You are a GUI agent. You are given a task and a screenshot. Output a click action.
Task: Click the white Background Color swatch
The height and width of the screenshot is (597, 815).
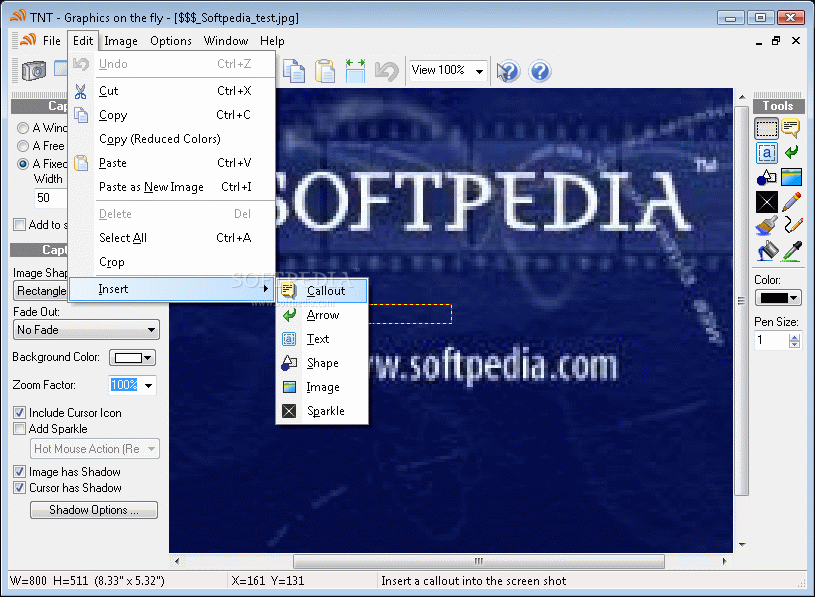click(128, 358)
